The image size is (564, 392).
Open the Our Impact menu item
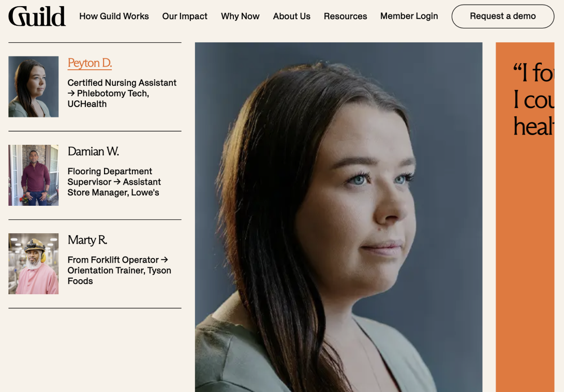point(185,16)
